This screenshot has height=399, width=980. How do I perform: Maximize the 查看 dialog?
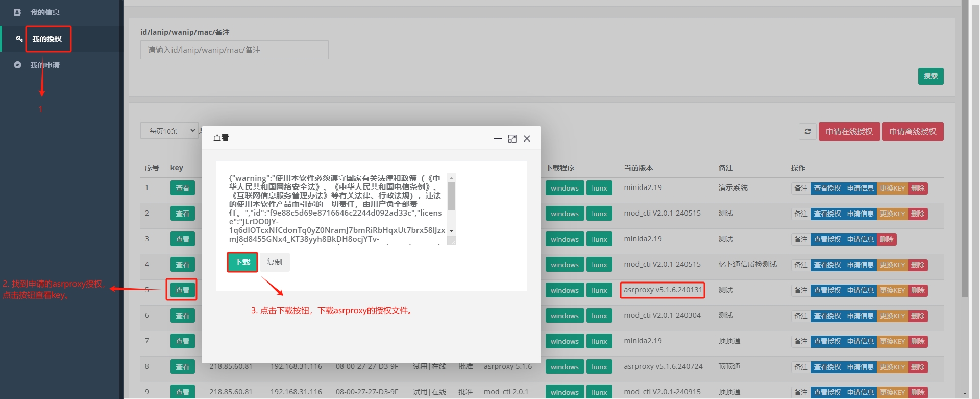(512, 139)
